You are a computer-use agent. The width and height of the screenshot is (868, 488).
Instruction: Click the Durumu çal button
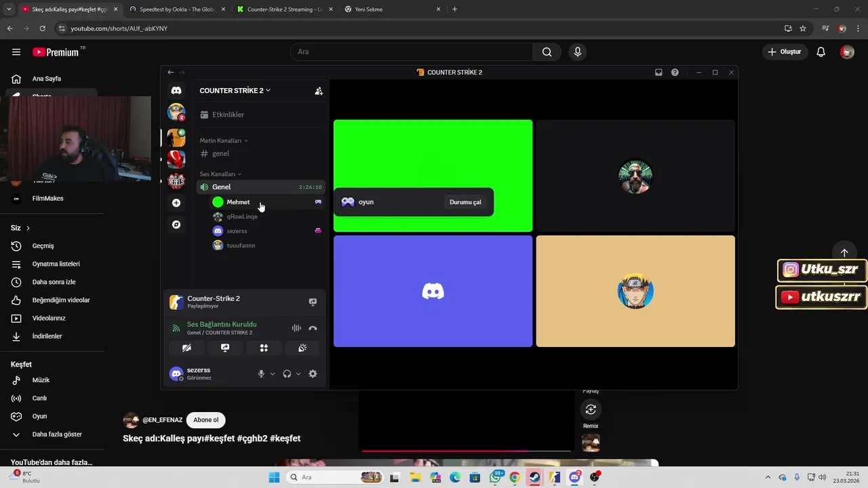pyautogui.click(x=465, y=202)
